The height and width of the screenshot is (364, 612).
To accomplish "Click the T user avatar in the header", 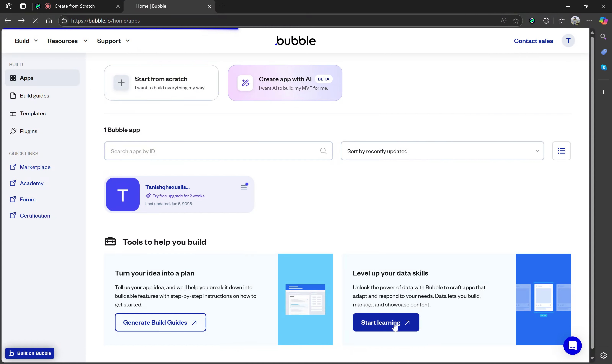I will click(568, 41).
